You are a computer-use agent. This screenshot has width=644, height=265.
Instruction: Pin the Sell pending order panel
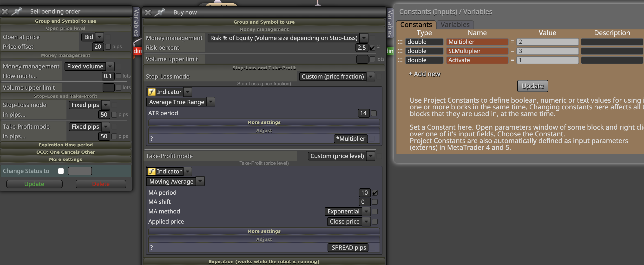17,11
